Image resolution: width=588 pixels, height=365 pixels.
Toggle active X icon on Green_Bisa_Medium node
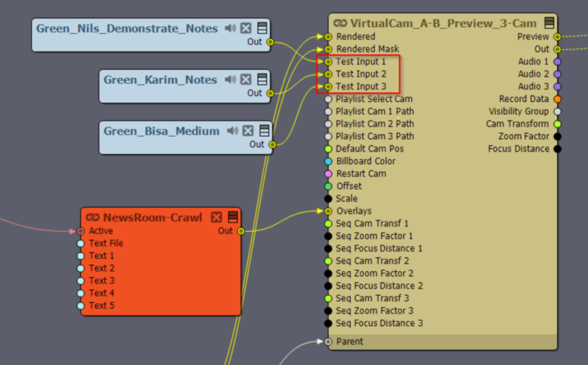(248, 131)
